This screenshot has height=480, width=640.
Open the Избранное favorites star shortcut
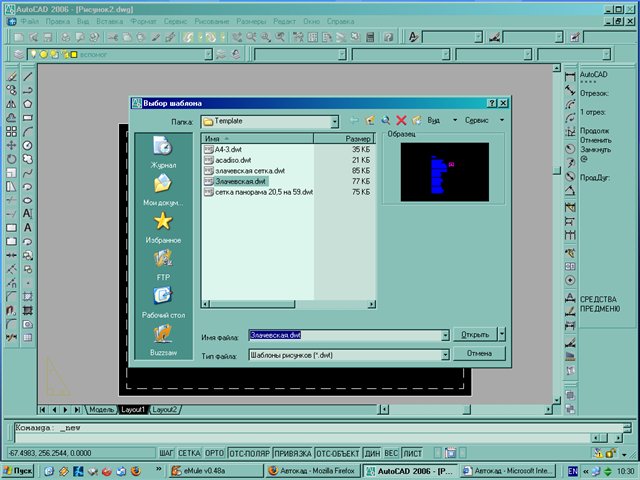click(x=163, y=226)
